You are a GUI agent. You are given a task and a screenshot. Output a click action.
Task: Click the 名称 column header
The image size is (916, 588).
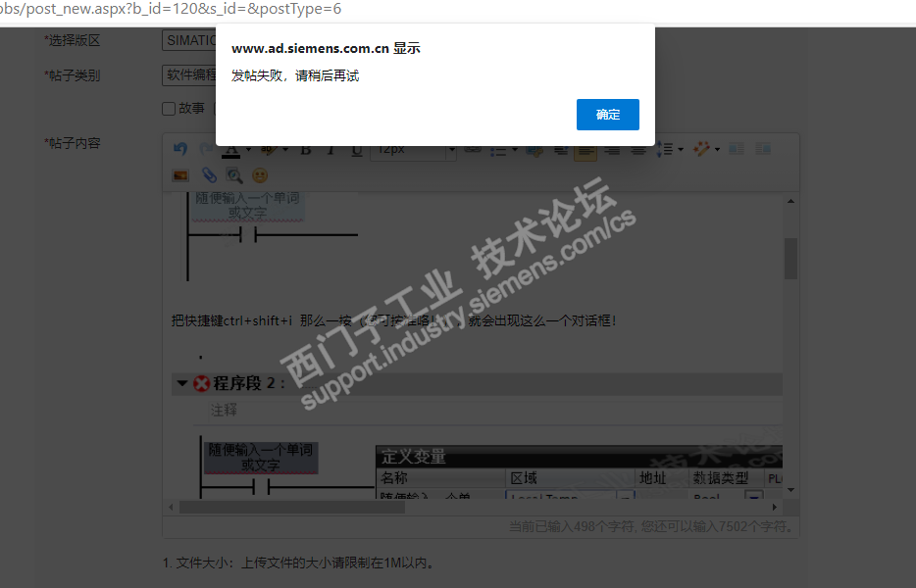coord(394,477)
